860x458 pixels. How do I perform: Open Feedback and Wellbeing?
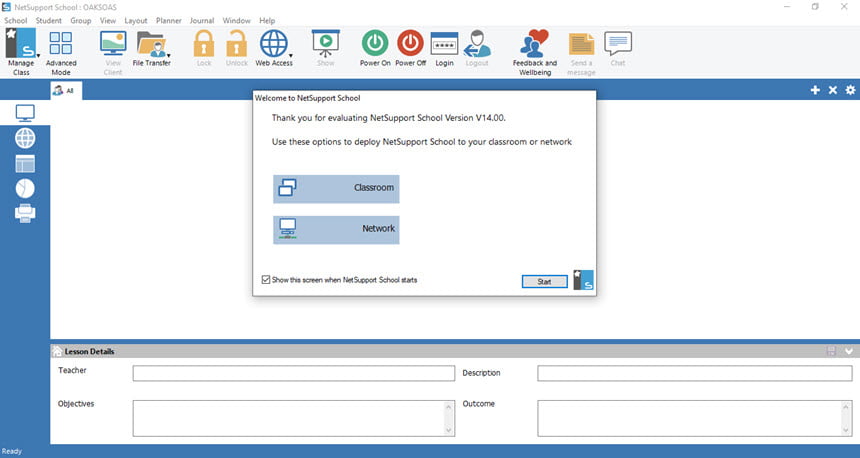click(535, 43)
